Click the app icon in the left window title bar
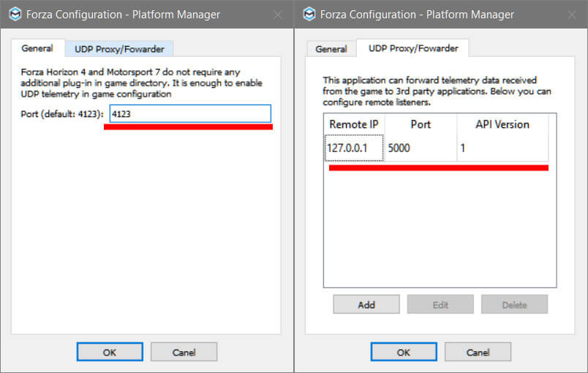Image resolution: width=588 pixels, height=373 pixels. 15,14
